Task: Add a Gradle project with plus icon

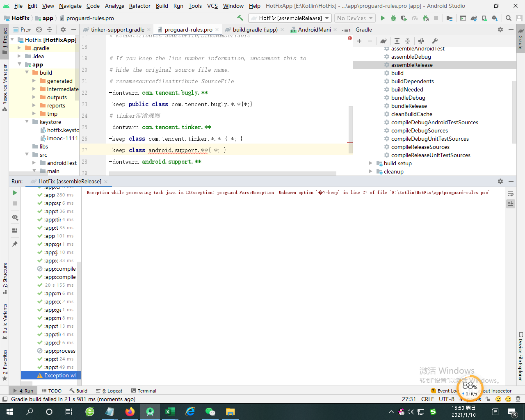Action: pos(359,41)
